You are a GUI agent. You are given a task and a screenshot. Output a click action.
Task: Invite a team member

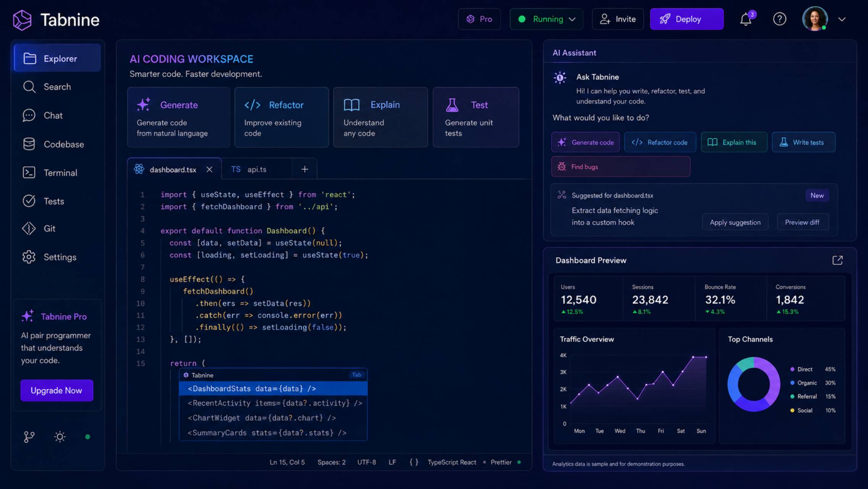pyautogui.click(x=618, y=19)
